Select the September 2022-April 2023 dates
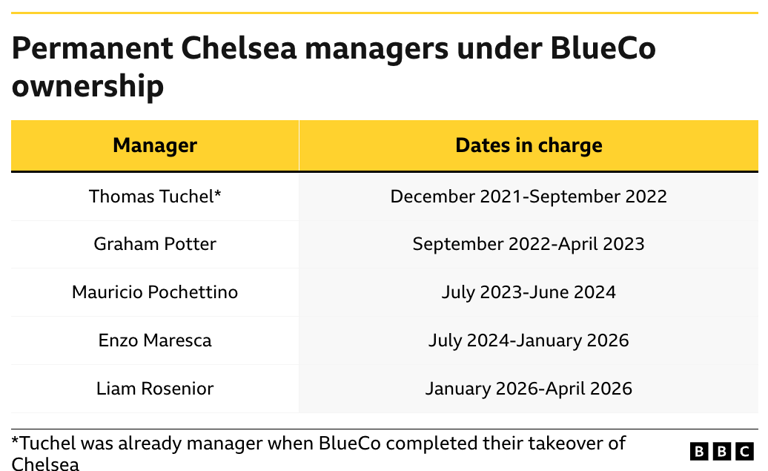The width and height of the screenshot is (768, 471). [x=528, y=244]
